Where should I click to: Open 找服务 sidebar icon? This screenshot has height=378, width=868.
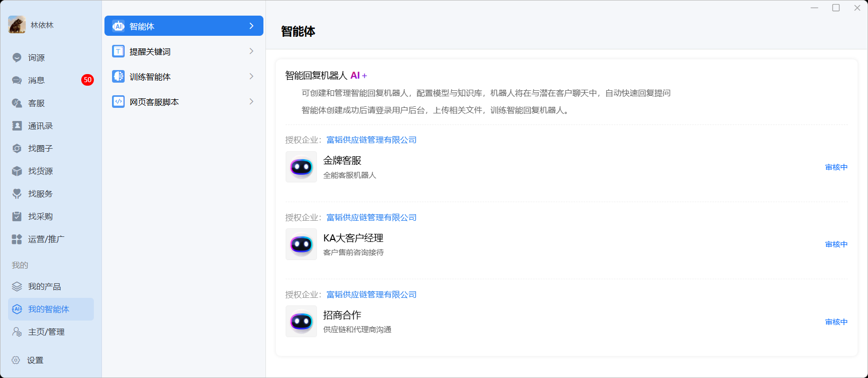tap(17, 194)
